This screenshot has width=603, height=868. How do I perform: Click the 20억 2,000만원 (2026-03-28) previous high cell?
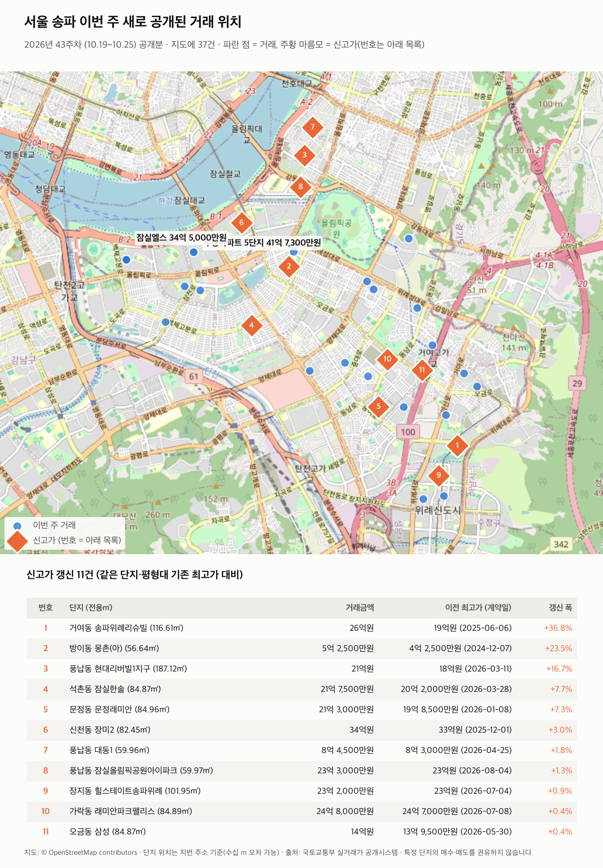click(456, 689)
